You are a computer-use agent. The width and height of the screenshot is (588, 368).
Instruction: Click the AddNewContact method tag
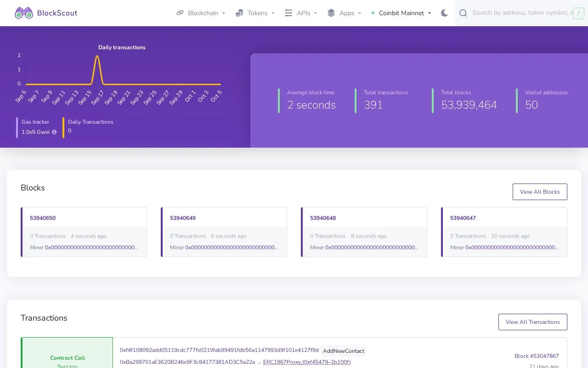(x=344, y=351)
